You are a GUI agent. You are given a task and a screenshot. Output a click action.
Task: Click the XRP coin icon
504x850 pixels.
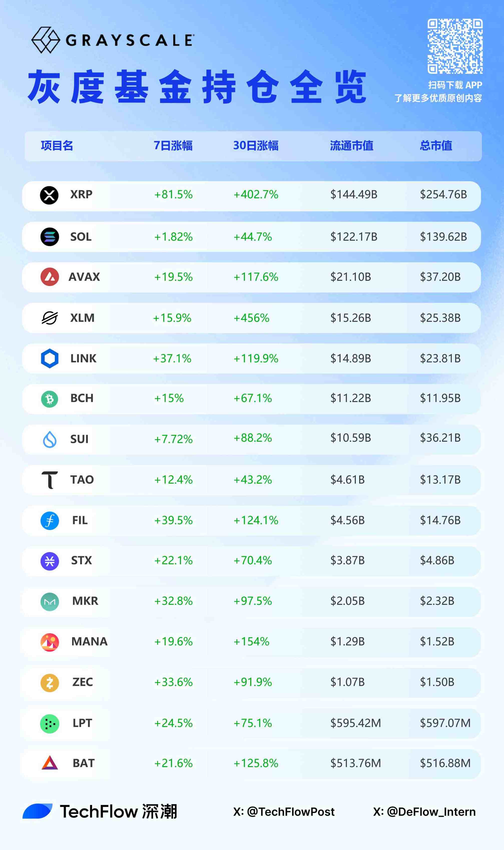pos(49,195)
